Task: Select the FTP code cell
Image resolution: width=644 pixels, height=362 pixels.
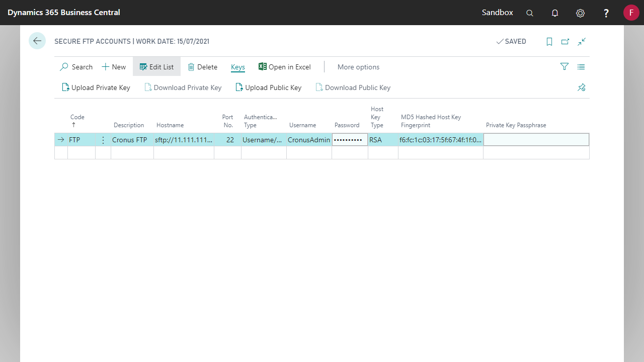Action: (x=82, y=140)
